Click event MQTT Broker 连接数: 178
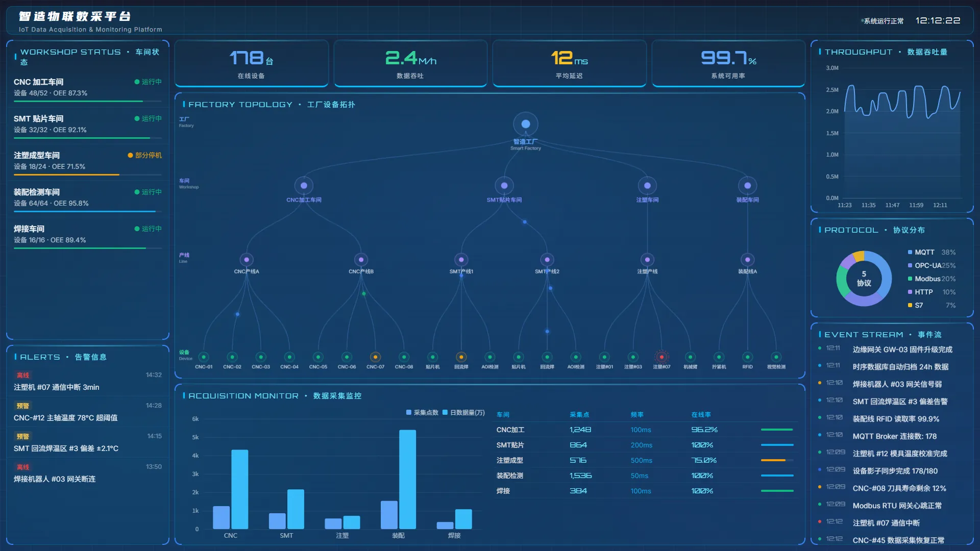 892,436
